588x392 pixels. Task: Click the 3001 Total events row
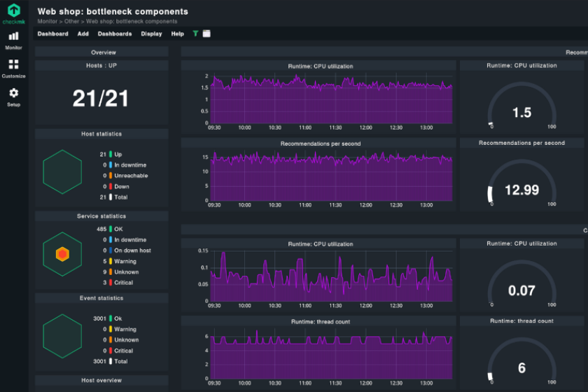[x=111, y=361]
